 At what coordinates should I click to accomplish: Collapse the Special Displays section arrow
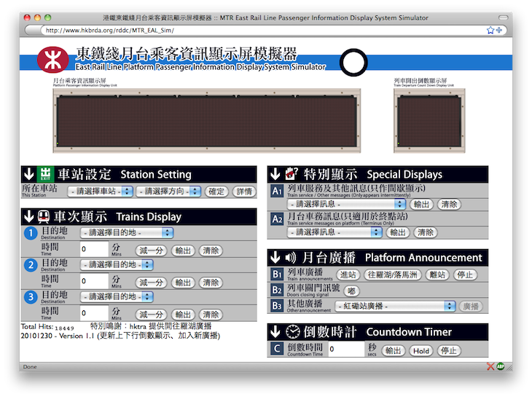pyautogui.click(x=275, y=174)
